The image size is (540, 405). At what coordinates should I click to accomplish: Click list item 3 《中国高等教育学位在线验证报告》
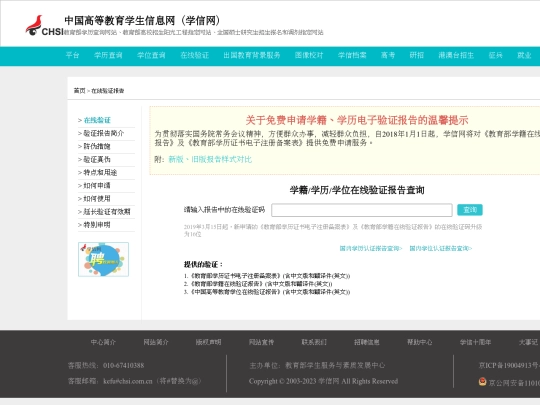(x=267, y=292)
